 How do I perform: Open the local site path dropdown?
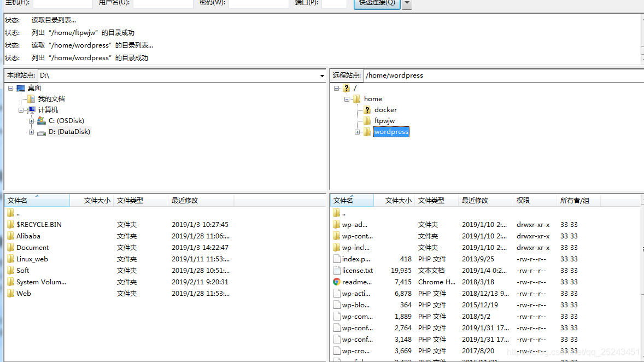[x=322, y=75]
